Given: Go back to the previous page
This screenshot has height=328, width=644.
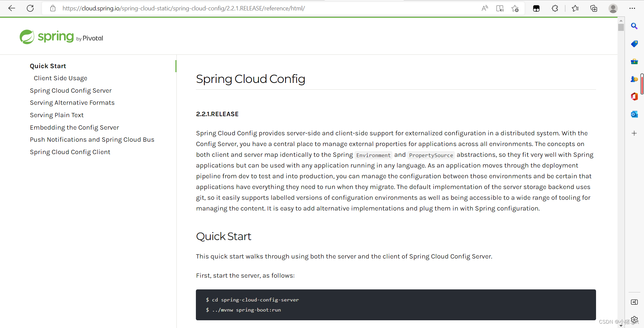Looking at the screenshot, I should click(12, 8).
